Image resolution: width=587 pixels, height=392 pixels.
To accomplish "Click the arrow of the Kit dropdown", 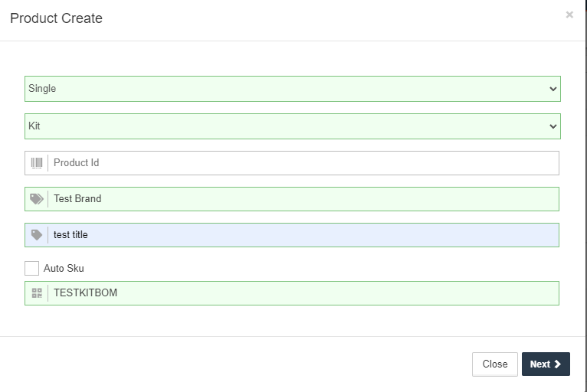I will point(553,126).
